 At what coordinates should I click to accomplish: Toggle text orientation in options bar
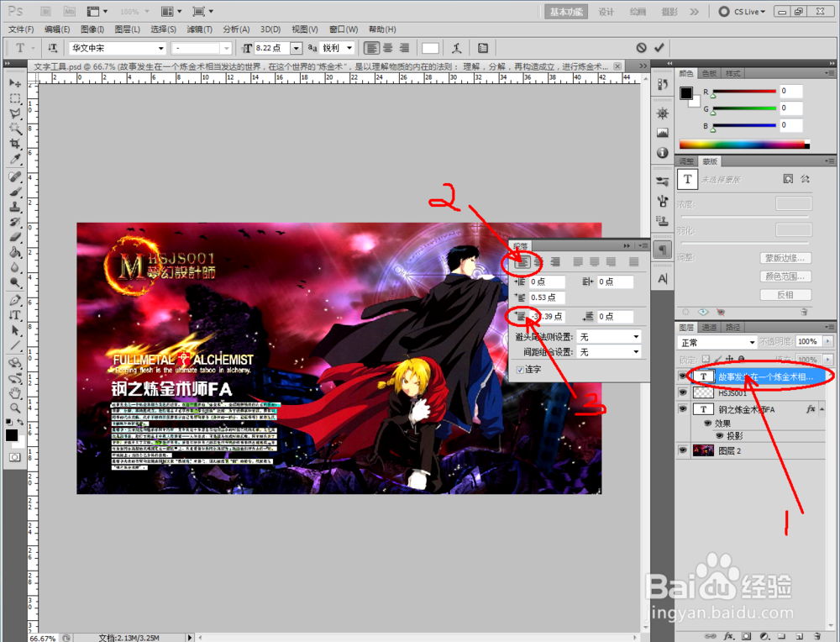coord(52,48)
